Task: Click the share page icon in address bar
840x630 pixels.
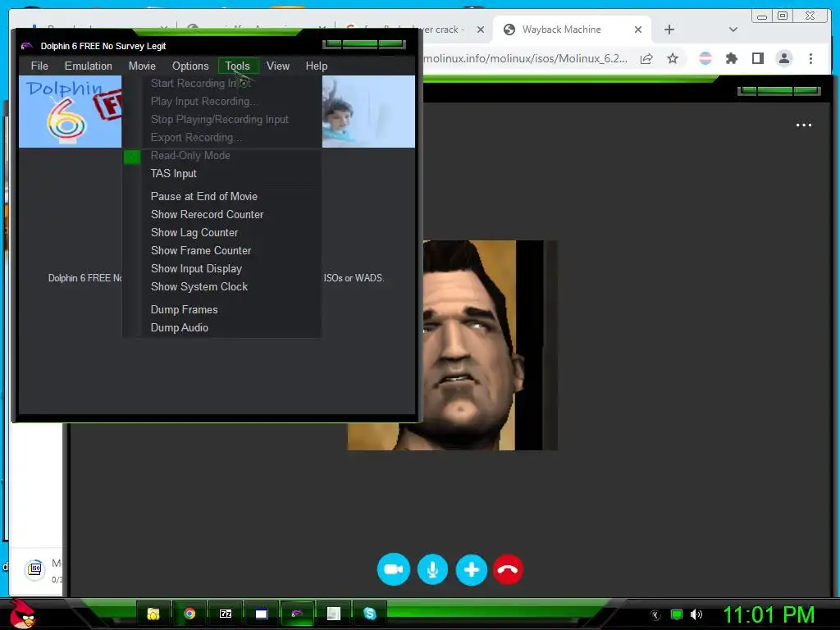Action: (x=646, y=58)
